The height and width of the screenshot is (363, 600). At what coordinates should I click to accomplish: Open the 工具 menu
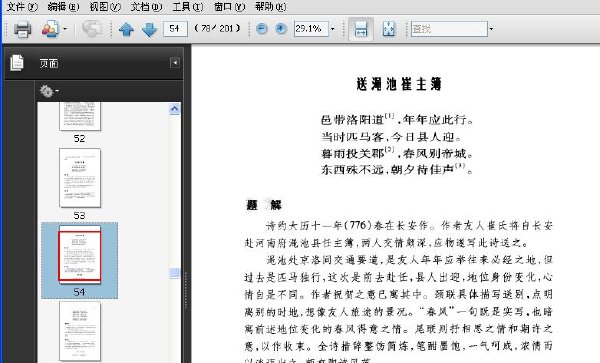coord(188,7)
